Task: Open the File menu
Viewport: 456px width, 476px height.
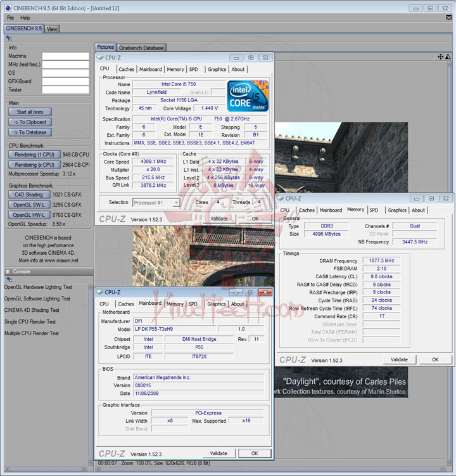Action: pyautogui.click(x=10, y=18)
